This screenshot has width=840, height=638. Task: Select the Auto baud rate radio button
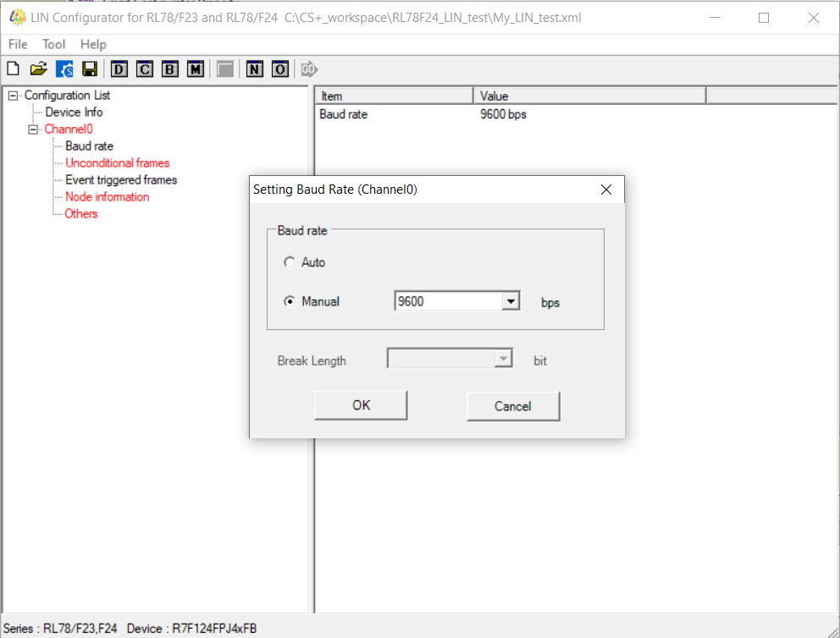pyautogui.click(x=290, y=262)
